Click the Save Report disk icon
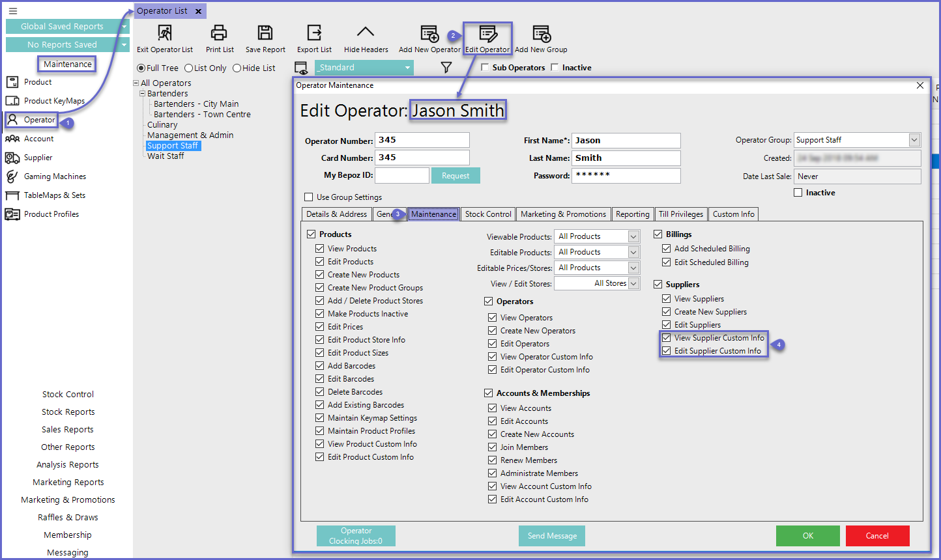This screenshot has width=941, height=560. coord(265,33)
